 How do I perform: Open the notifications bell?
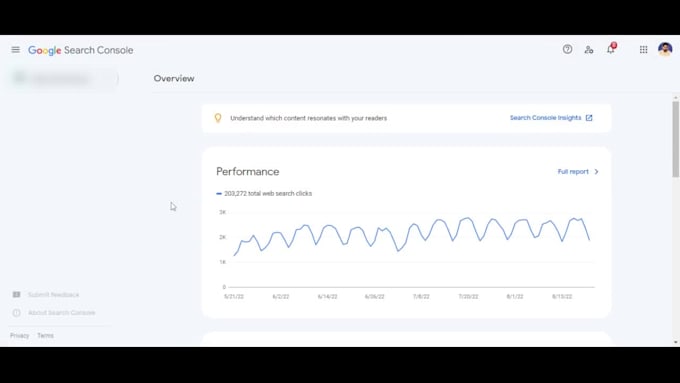(x=611, y=49)
